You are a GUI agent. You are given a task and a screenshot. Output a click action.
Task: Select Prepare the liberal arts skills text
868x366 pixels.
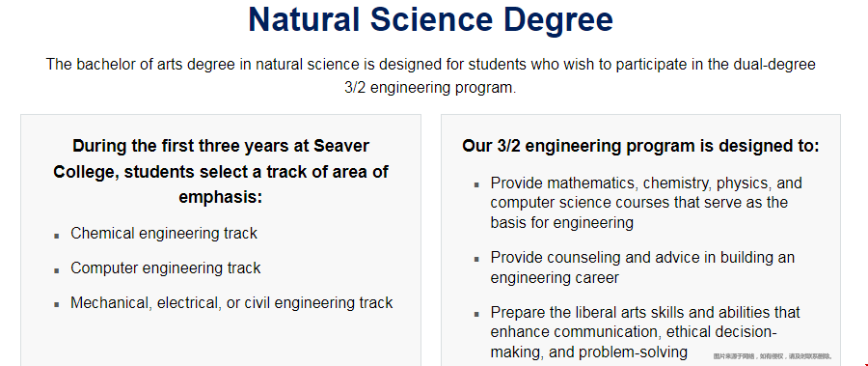click(x=645, y=332)
